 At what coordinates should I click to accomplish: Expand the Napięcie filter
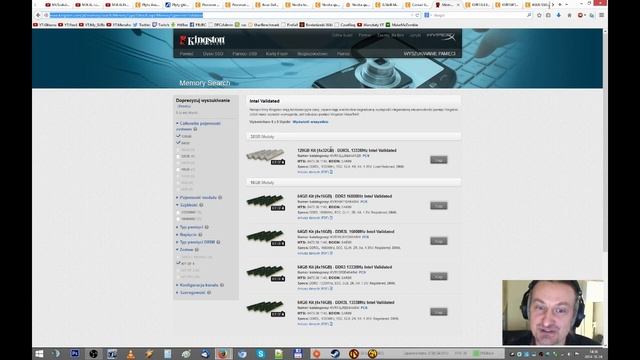pyautogui.click(x=188, y=235)
